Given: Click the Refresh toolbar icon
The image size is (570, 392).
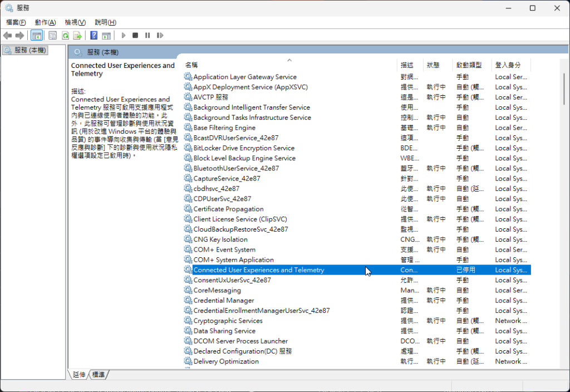Looking at the screenshot, I should (65, 36).
